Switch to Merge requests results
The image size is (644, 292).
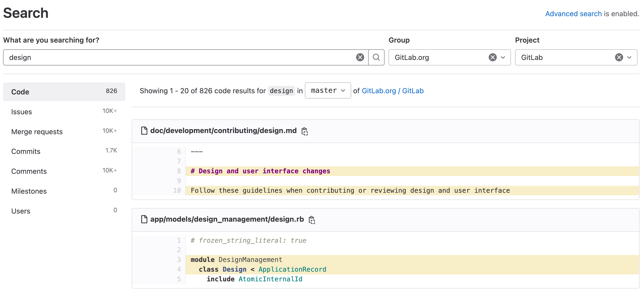(x=37, y=131)
